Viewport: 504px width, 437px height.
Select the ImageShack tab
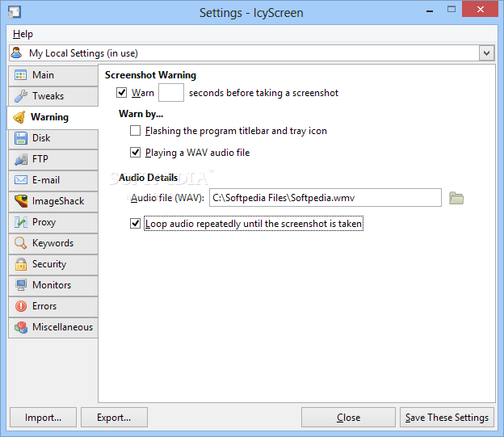pos(53,201)
